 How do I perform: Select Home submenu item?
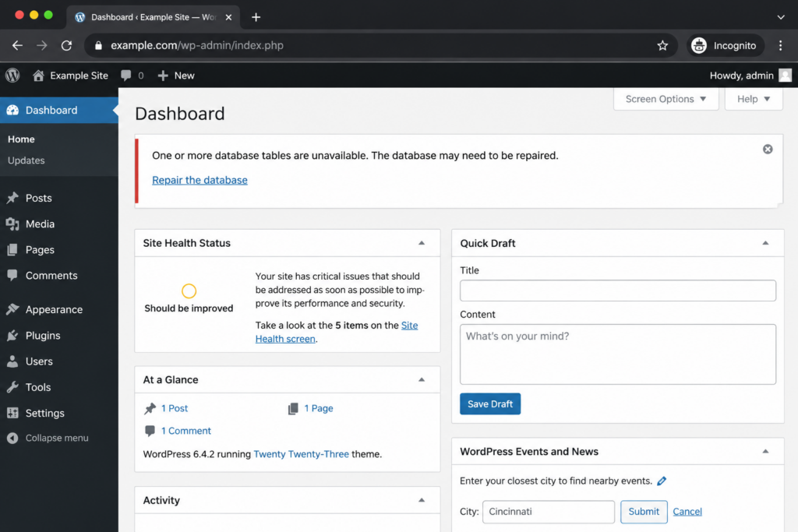[x=21, y=139]
